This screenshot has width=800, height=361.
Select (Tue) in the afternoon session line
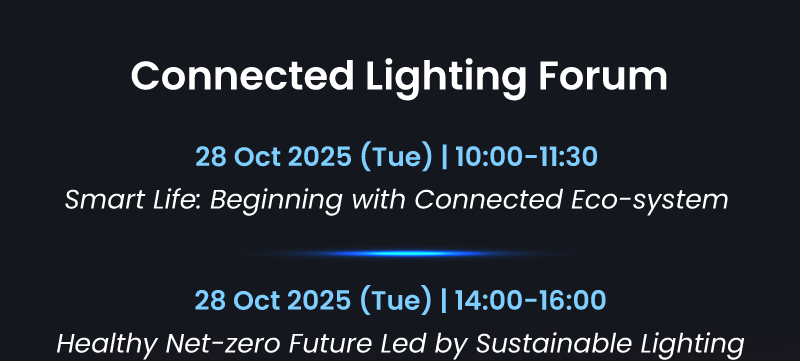[x=396, y=300]
